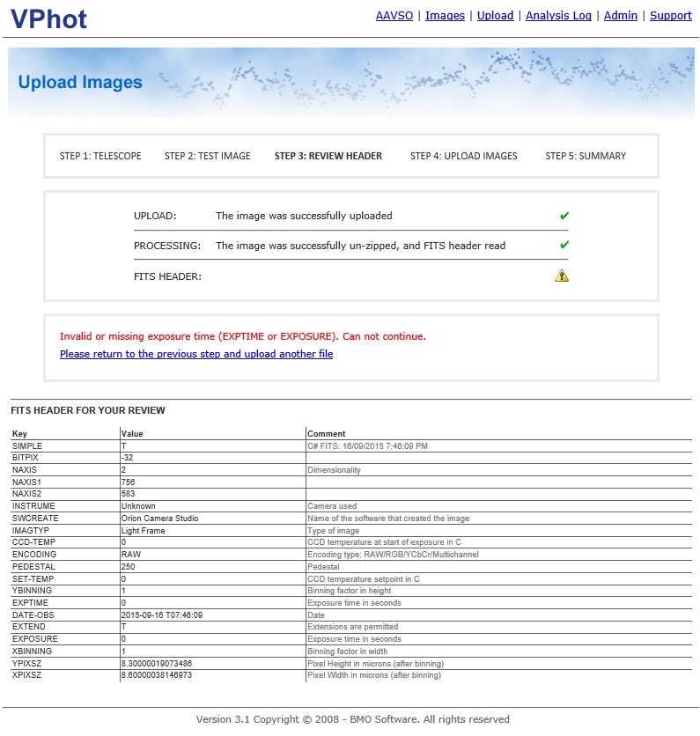The image size is (700, 736).
Task: Select Step 3: Review Header
Action: (328, 156)
